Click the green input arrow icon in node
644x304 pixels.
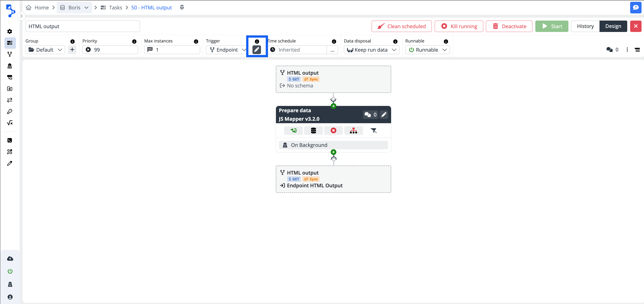[293, 131]
